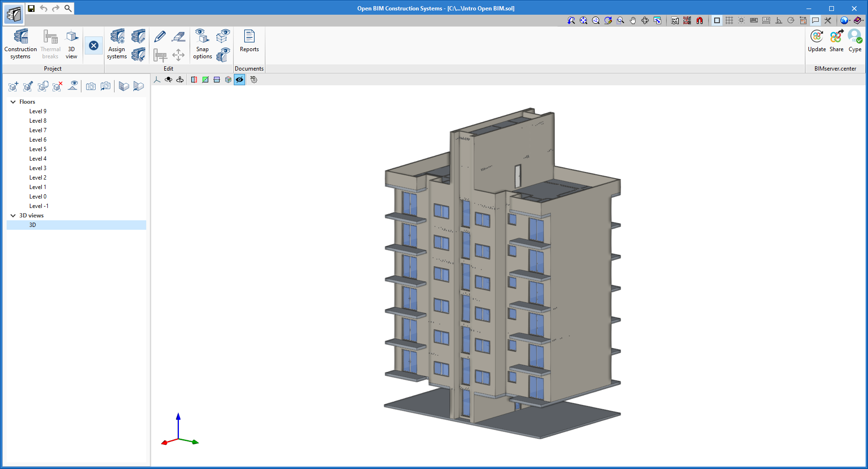Open the wrench configuration tools icon
Screen dimensions: 868x469
[828, 20]
